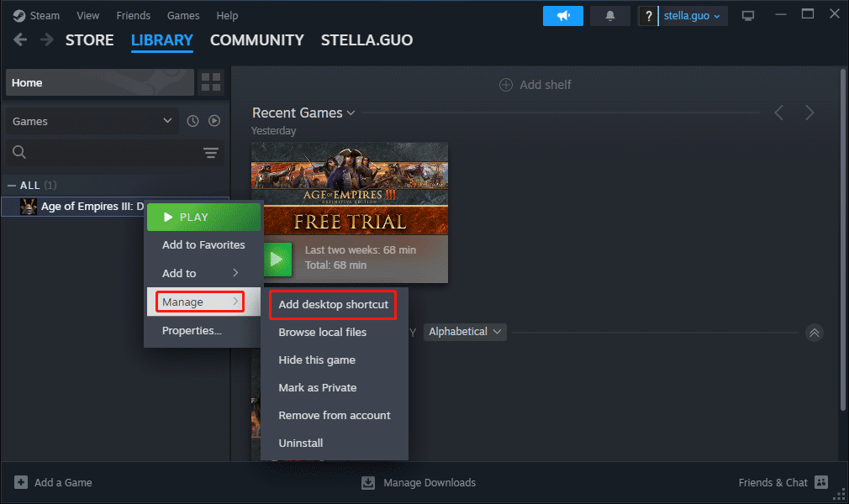Open the stella.guo account dropdown
This screenshot has width=849, height=504.
(692, 16)
